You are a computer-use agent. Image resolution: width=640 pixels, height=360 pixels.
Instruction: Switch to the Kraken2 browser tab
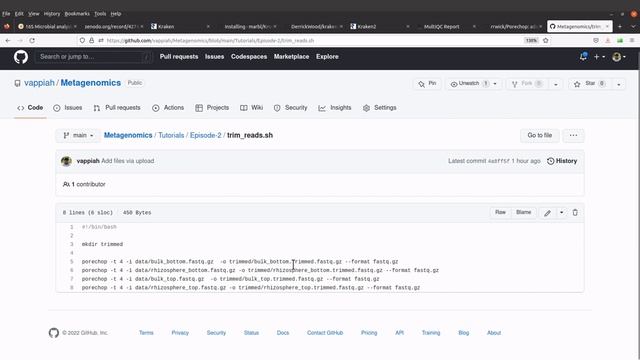tap(379, 27)
